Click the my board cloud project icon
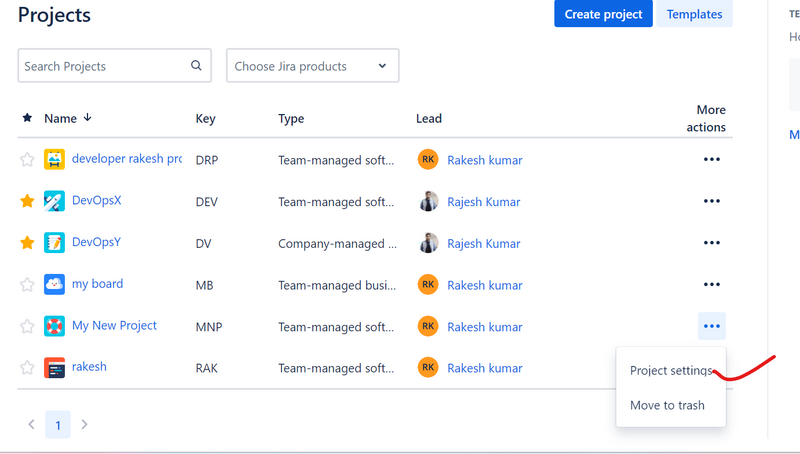 (x=54, y=284)
